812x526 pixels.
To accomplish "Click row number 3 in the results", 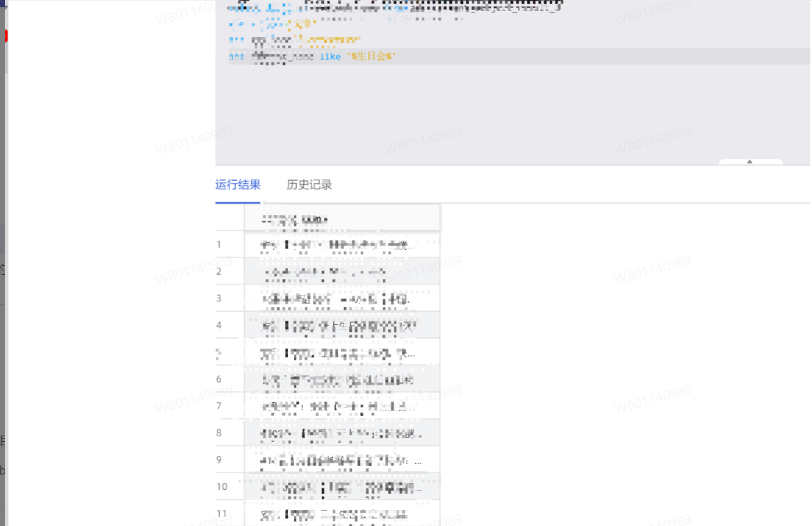I will tap(219, 298).
